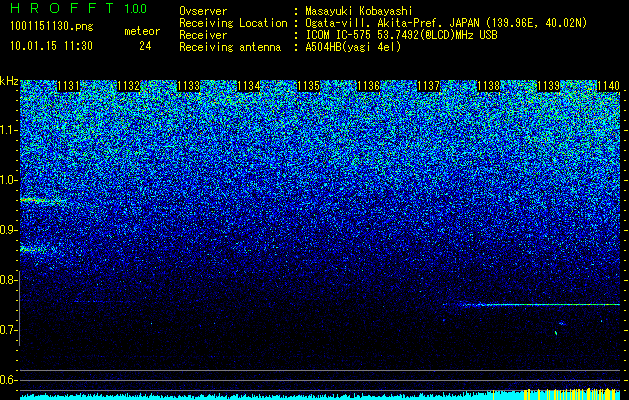The height and width of the screenshot is (400, 629).
Task: Click the yellow spikes in the bottom power graph
Action: (x=570, y=394)
